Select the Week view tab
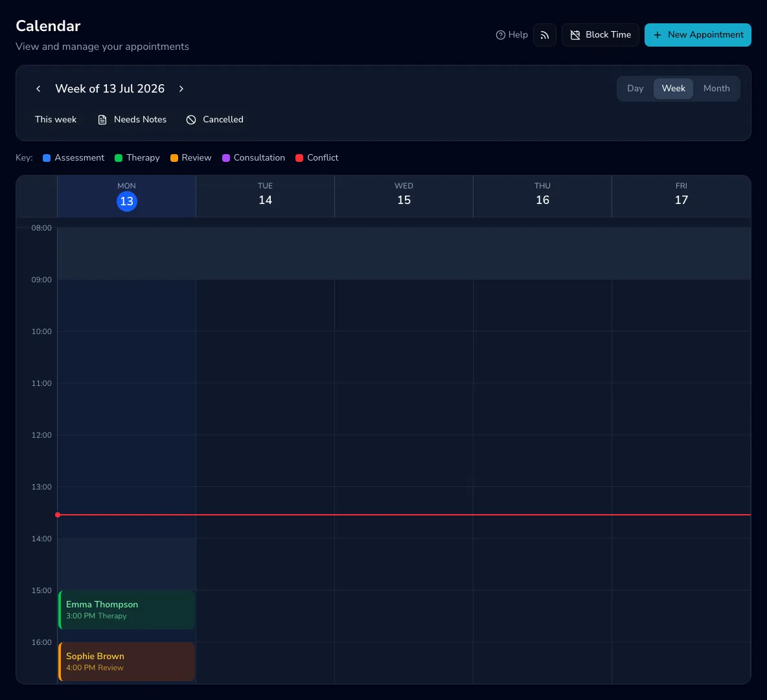 click(x=673, y=89)
